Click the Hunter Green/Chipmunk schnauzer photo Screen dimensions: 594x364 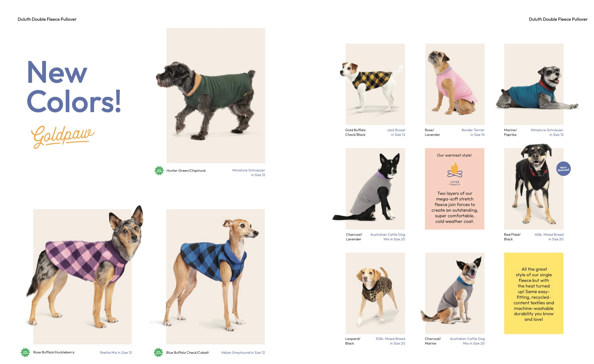click(216, 95)
